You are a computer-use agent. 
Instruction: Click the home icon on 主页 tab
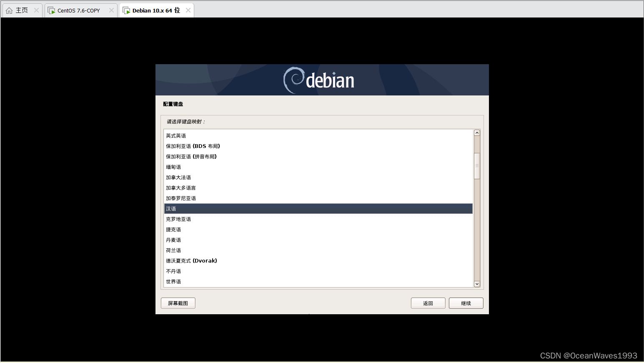pyautogui.click(x=9, y=10)
